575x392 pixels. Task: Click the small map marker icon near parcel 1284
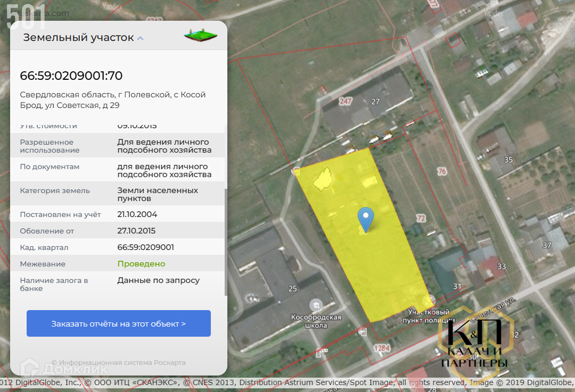click(363, 331)
